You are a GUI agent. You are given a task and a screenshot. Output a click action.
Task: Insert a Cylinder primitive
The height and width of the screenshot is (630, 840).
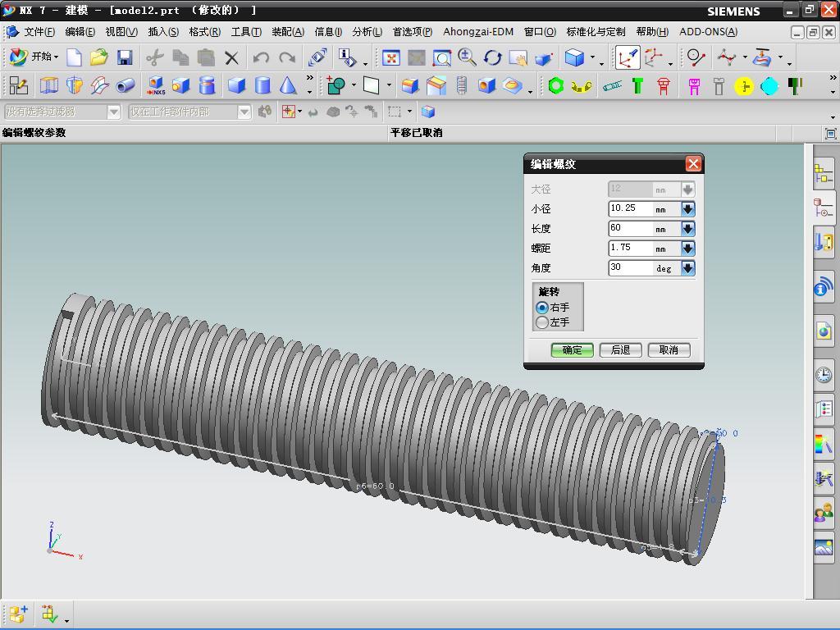click(x=262, y=85)
